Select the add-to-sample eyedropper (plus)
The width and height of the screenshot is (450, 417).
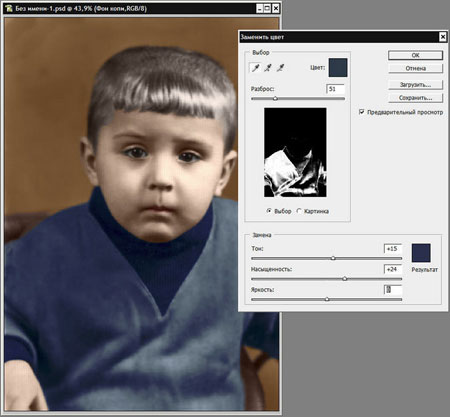point(268,68)
